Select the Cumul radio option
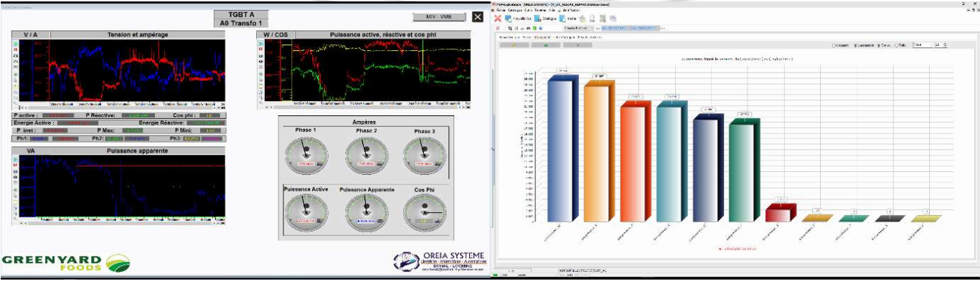 coord(879,45)
